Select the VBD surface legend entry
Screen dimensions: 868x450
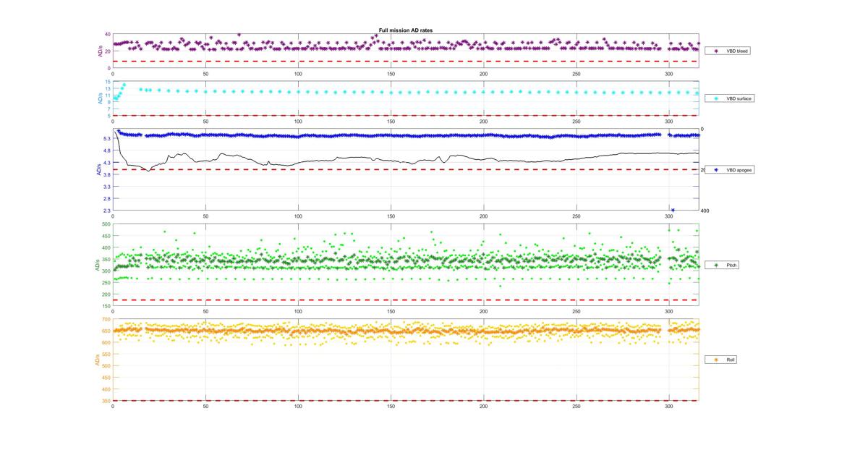[x=731, y=98]
